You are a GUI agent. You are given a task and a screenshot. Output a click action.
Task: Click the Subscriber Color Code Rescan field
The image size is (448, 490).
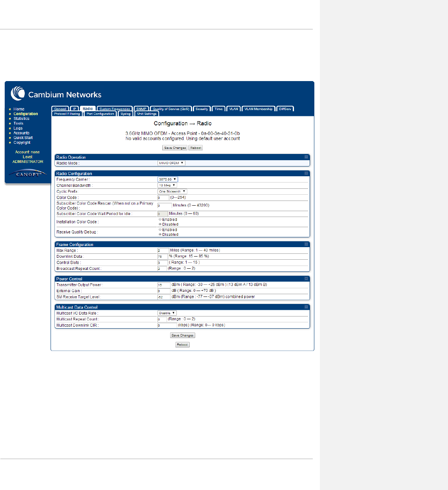tap(165, 205)
